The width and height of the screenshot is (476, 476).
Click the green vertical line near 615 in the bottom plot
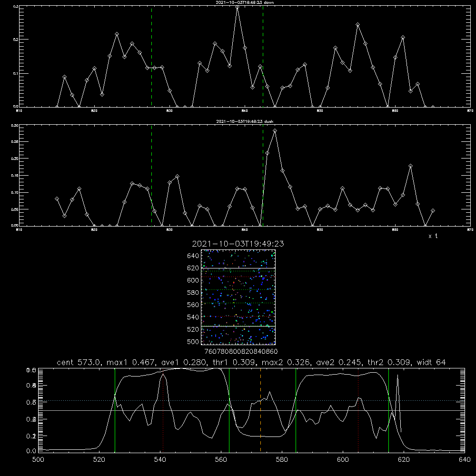(388, 410)
